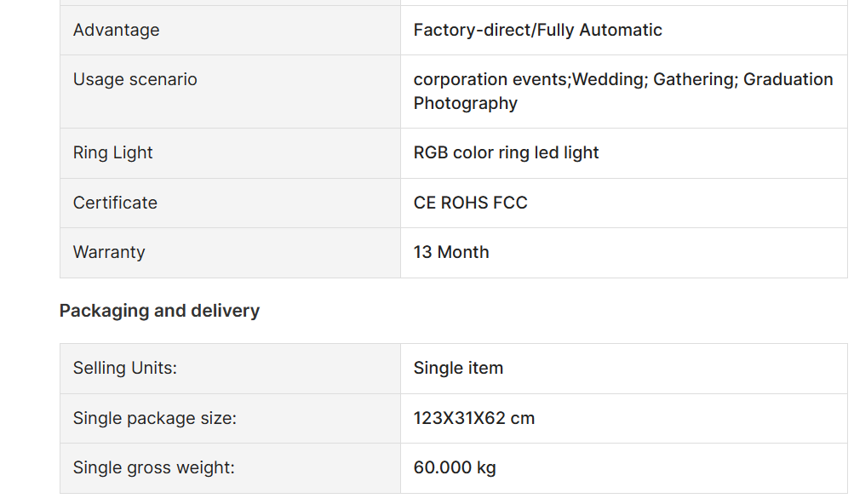854x504 pixels.
Task: Click the Warranty label
Action: tap(109, 252)
